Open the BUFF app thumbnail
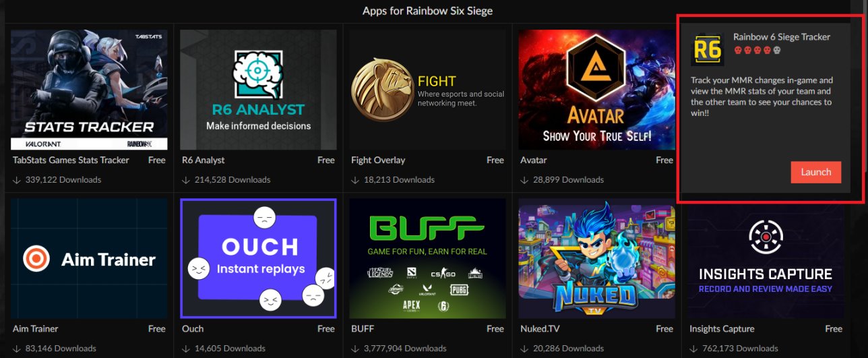Image resolution: width=868 pixels, height=358 pixels. click(428, 258)
